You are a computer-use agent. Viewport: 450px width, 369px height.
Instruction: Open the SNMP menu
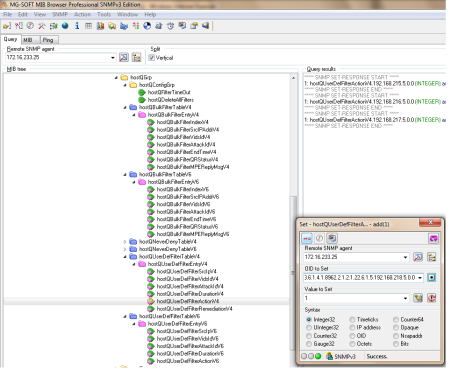pyautogui.click(x=60, y=14)
